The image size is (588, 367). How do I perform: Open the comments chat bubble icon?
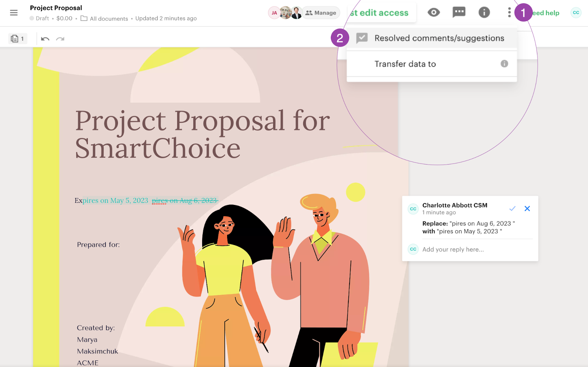pyautogui.click(x=459, y=12)
